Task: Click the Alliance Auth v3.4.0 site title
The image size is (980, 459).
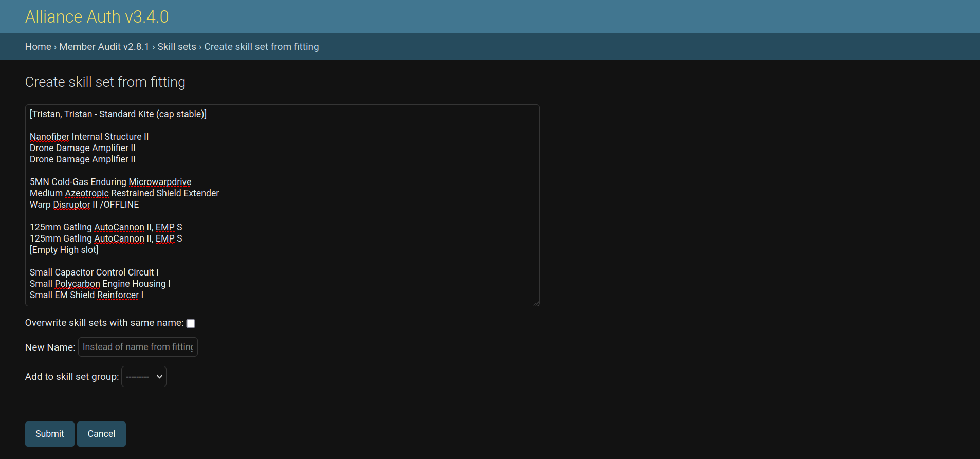Action: (x=97, y=17)
